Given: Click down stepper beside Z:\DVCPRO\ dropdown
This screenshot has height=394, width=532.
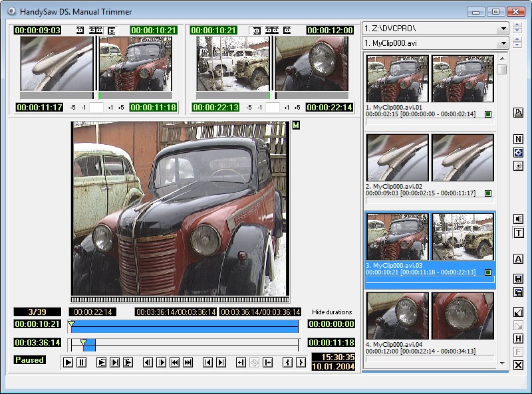Looking at the screenshot, I should tap(517, 31).
